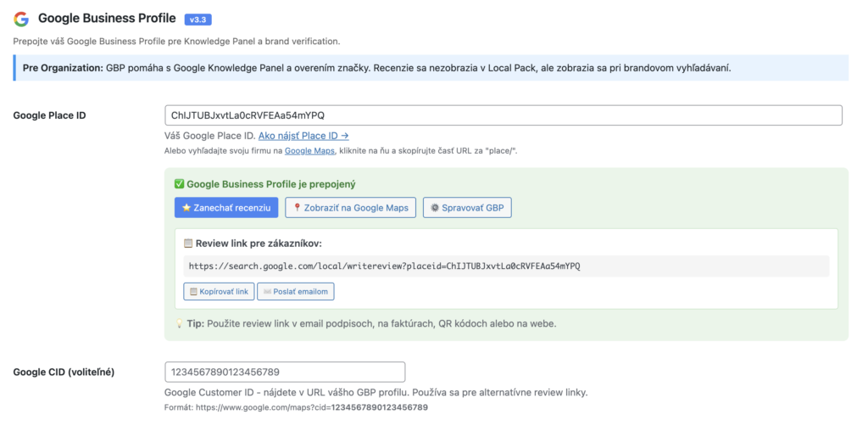The width and height of the screenshot is (868, 437).
Task: Select the writereview URL text
Action: pyautogui.click(x=384, y=266)
